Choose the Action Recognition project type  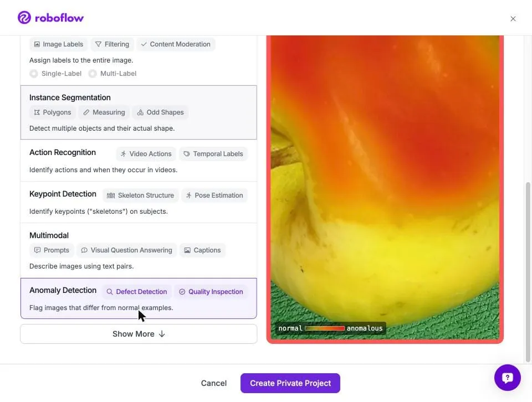[139, 161]
